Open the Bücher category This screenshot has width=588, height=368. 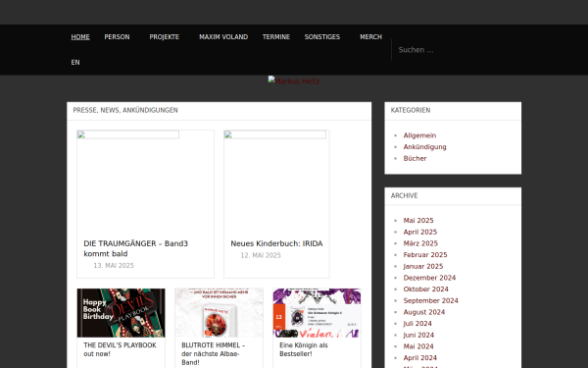point(416,158)
